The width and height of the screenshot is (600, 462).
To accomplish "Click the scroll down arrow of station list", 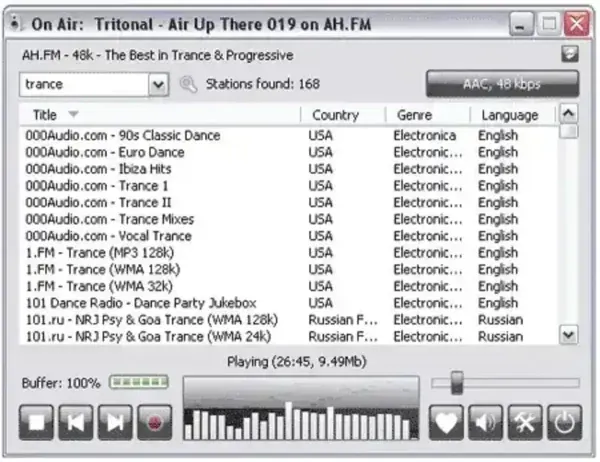I will [x=568, y=335].
